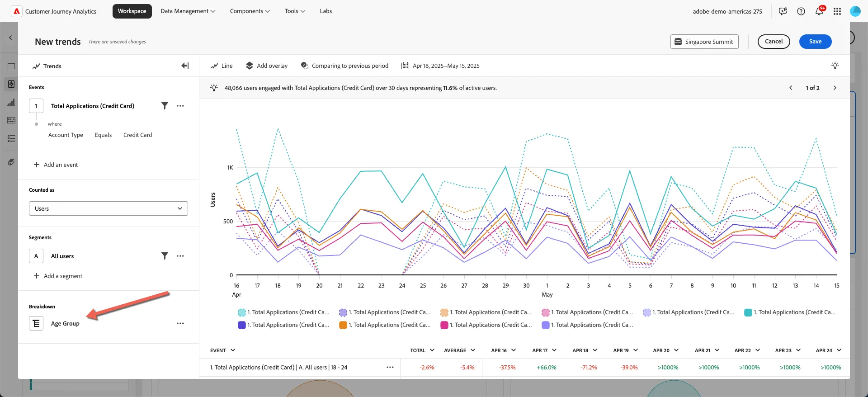Open more options for Total Applications event
The width and height of the screenshot is (868, 397).
tap(180, 106)
